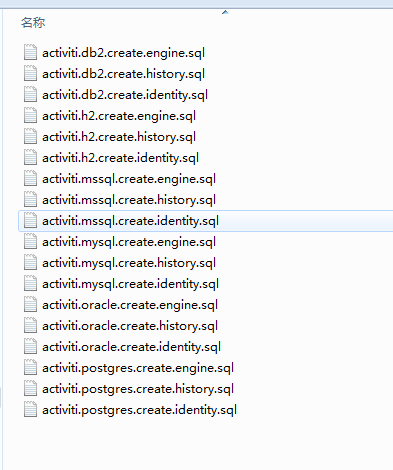Click the file icon of activiti.mssql.create.history.sql
The width and height of the screenshot is (393, 470).
click(x=30, y=200)
